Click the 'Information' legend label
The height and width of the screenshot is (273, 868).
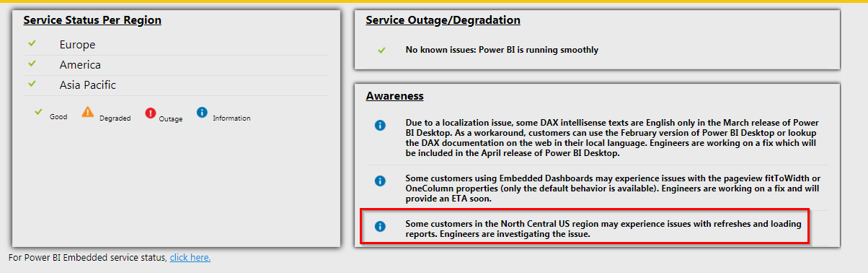pyautogui.click(x=231, y=118)
